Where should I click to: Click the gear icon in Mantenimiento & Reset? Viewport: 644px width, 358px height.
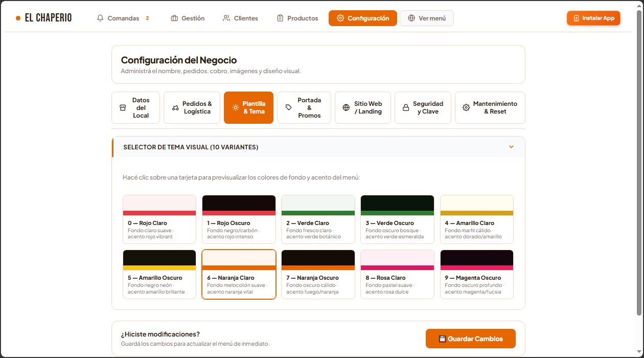click(466, 107)
